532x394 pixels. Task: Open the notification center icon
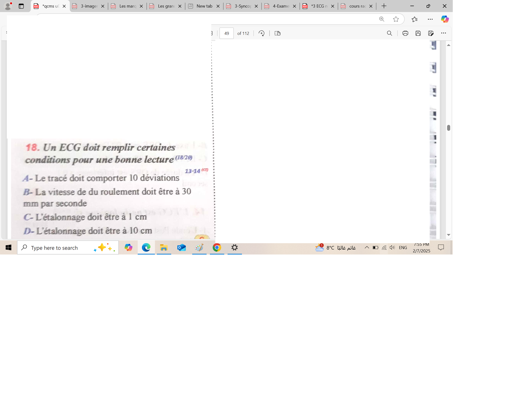tap(441, 248)
